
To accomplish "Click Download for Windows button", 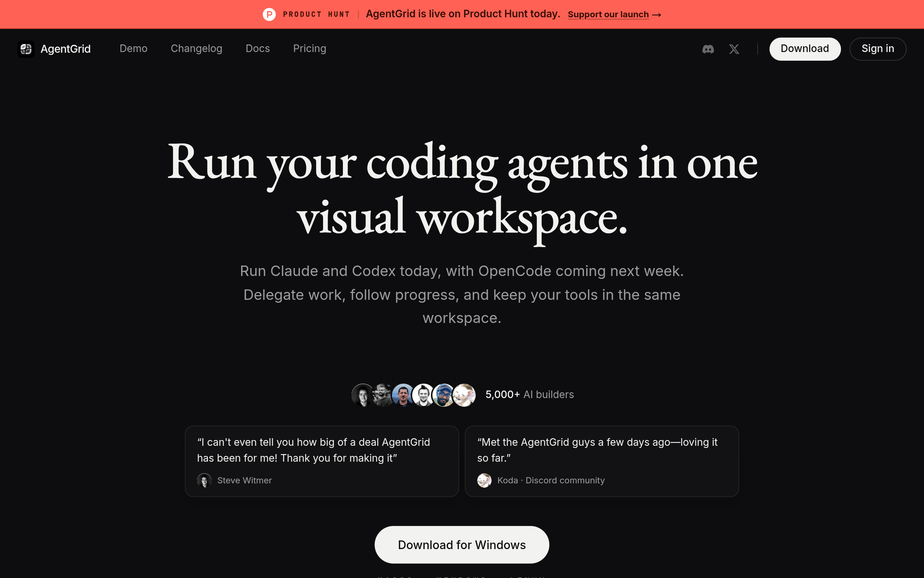I will click(x=462, y=544).
